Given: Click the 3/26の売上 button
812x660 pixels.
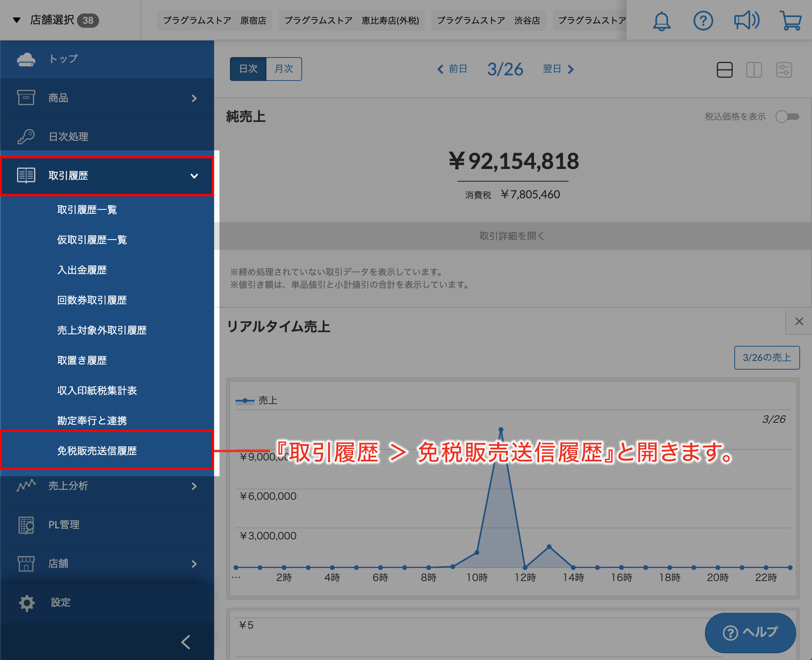Looking at the screenshot, I should pyautogui.click(x=767, y=358).
